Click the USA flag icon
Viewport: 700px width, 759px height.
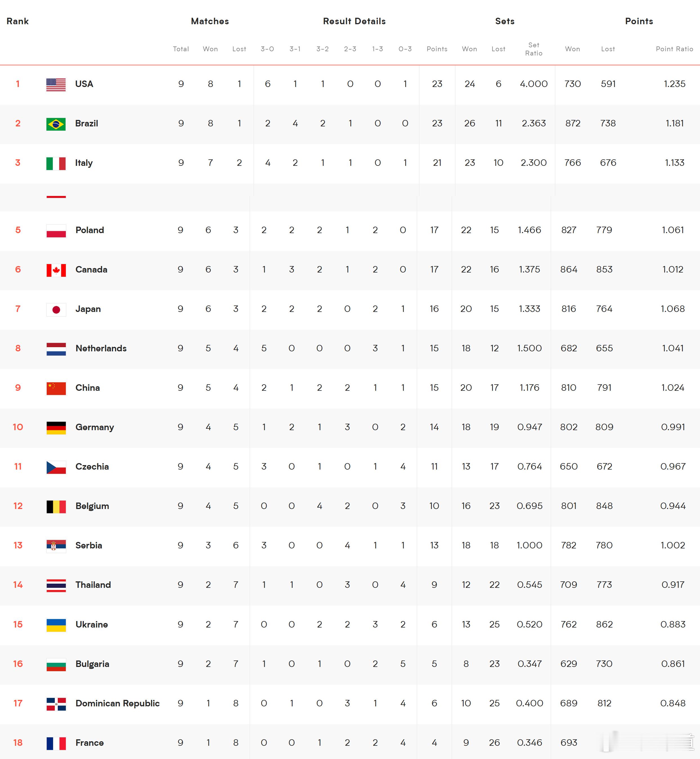[56, 84]
